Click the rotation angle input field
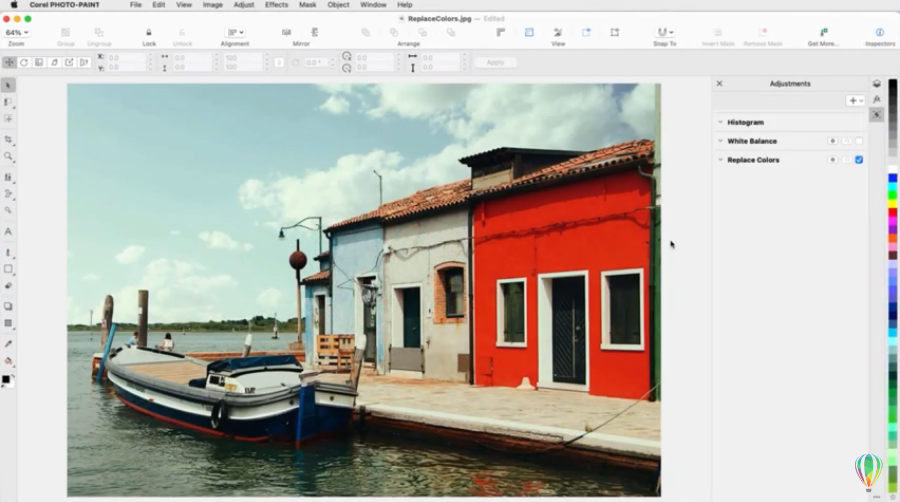Viewport: 900px width, 502px height. [x=316, y=62]
